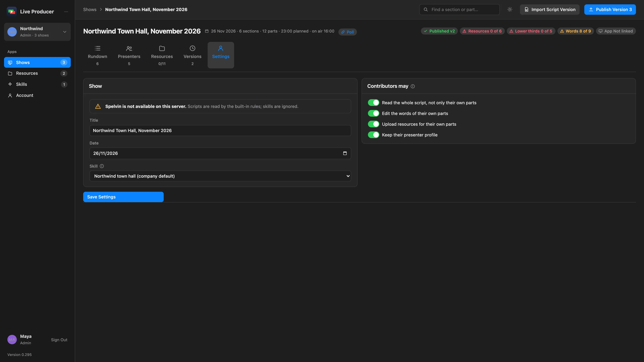Open the Rundown tab
644x362 pixels.
(97, 55)
